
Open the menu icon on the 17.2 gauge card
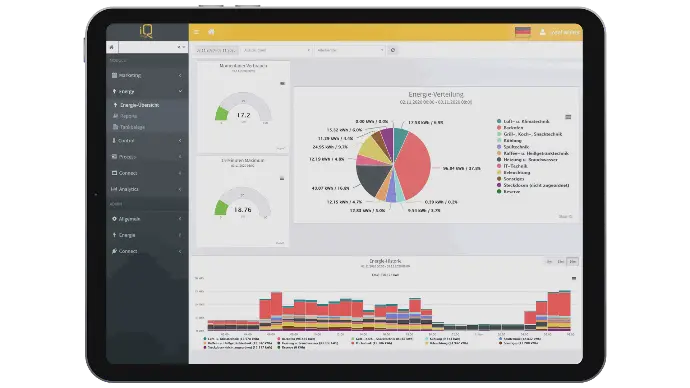[x=283, y=83]
